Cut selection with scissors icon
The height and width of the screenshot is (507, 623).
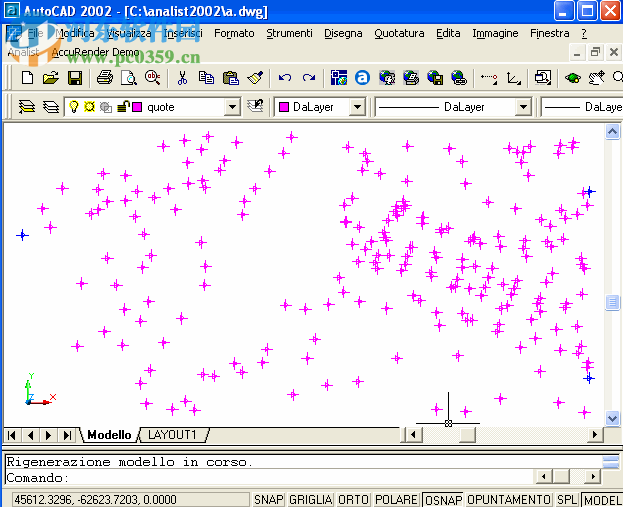[x=182, y=77]
